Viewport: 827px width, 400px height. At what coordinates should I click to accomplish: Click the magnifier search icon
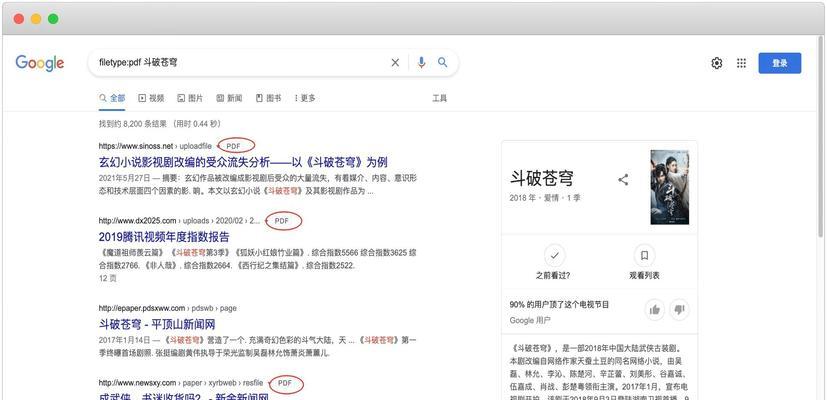tap(443, 63)
